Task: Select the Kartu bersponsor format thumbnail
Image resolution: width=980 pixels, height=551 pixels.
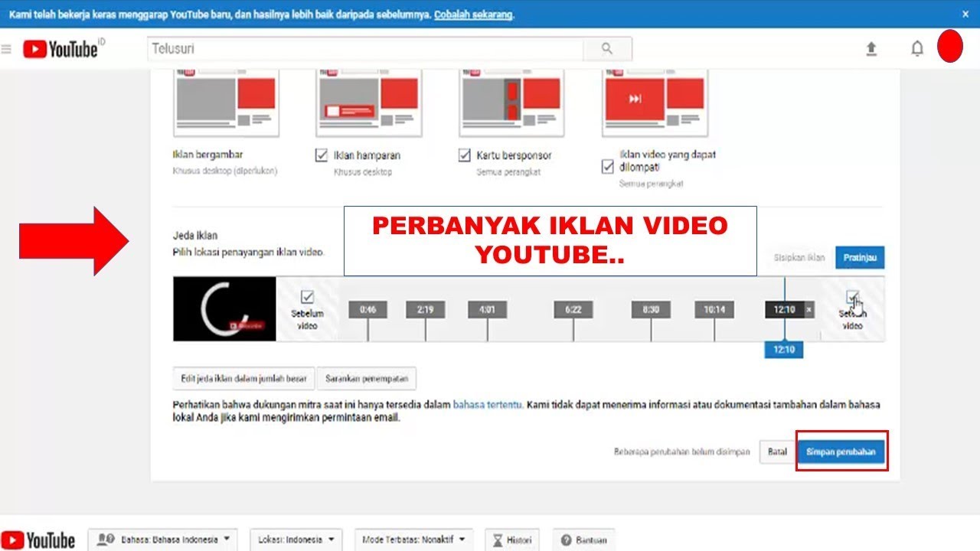Action: pos(511,103)
